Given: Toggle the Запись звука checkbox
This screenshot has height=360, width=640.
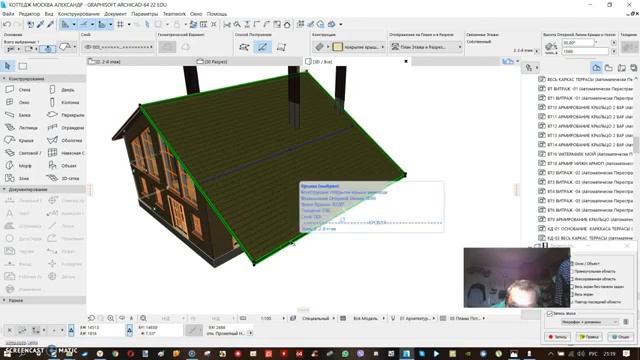Looking at the screenshot, I should tap(550, 313).
